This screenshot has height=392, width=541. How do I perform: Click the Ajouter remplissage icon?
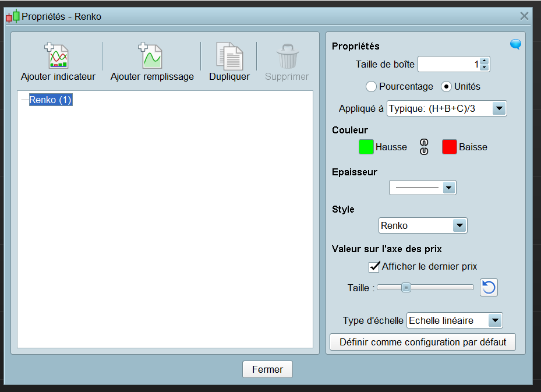coord(150,56)
